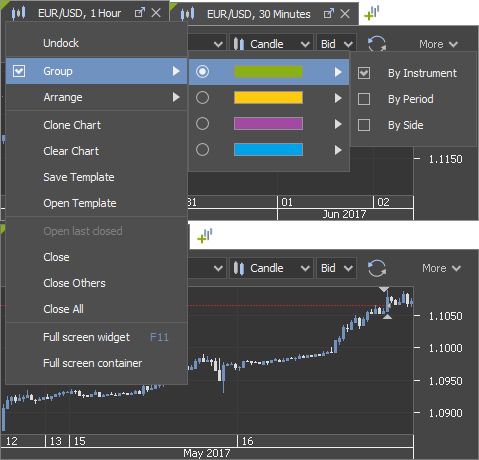This screenshot has width=479, height=460.
Task: Click the undock icon on EUR/USD 30 Minutes tab
Action: tap(329, 14)
